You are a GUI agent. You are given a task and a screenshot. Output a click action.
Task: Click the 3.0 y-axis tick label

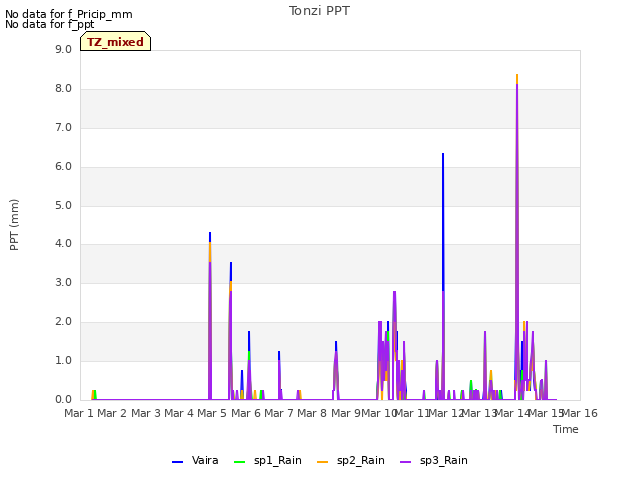coord(63,282)
